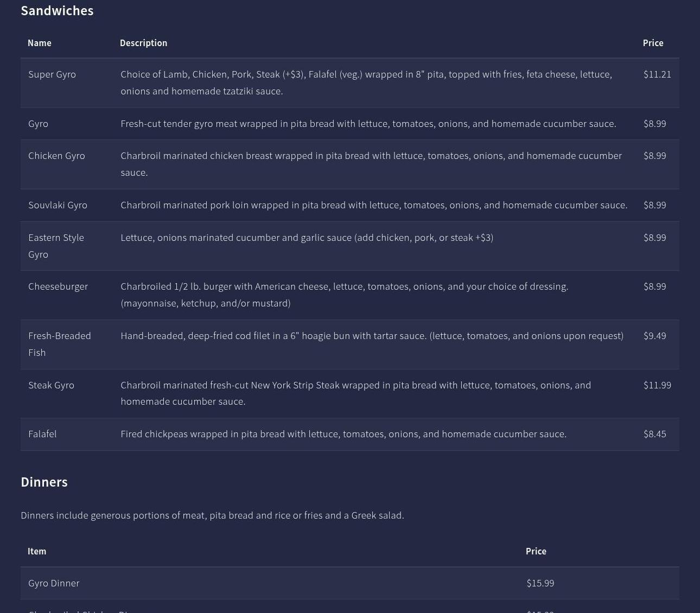Click the $11.99 Steak Gyro price
This screenshot has height=613, width=700.
[657, 385]
